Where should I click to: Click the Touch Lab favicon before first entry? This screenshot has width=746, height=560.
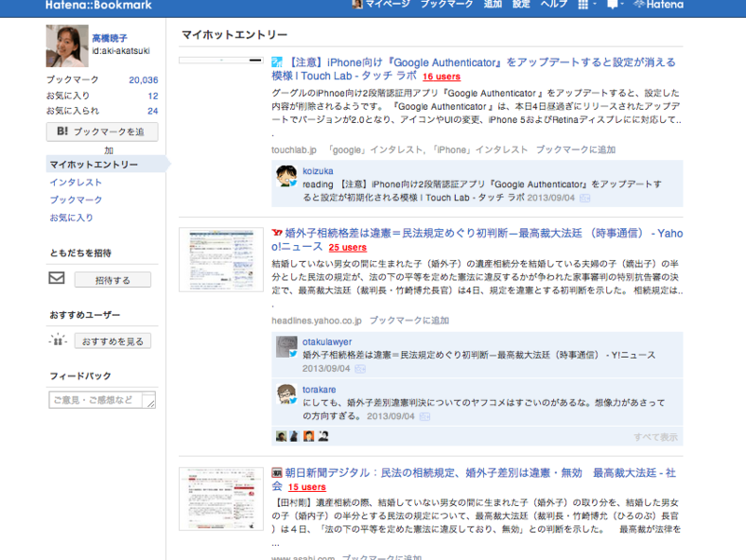coord(277,62)
